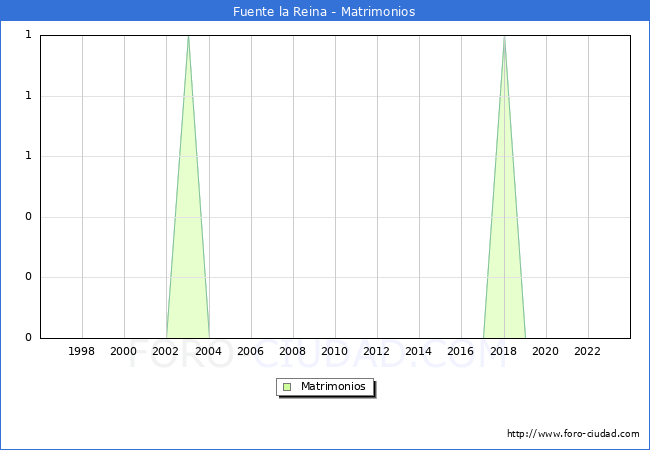Select the 2008 x-axis label
The image size is (650, 450).
tap(292, 351)
